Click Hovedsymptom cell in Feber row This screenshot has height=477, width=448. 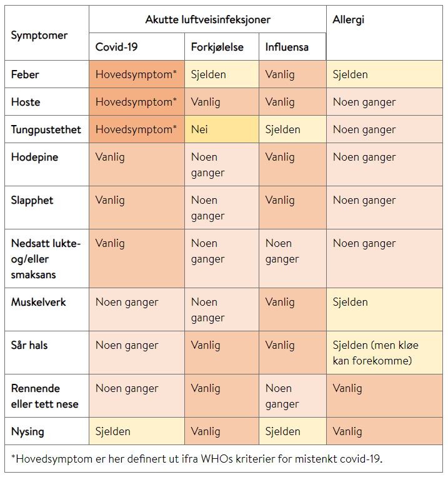137,74
